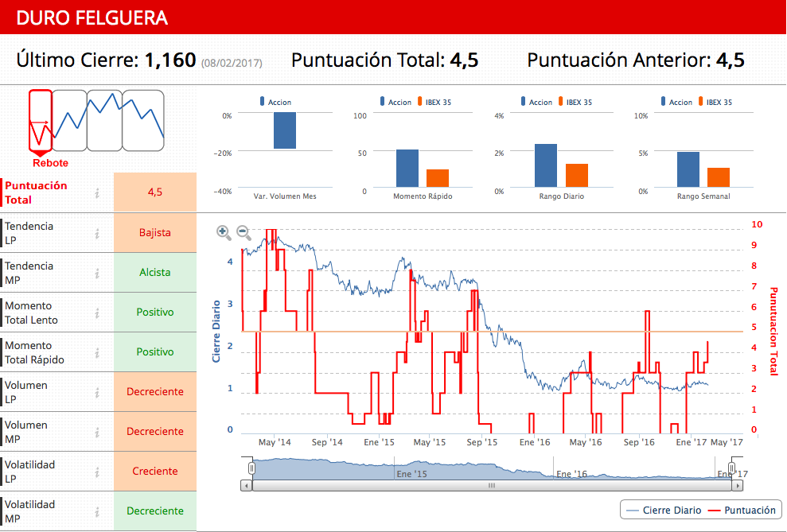This screenshot has height=532, width=787.
Task: Open info icon for Puntuación Total row
Action: [97, 192]
